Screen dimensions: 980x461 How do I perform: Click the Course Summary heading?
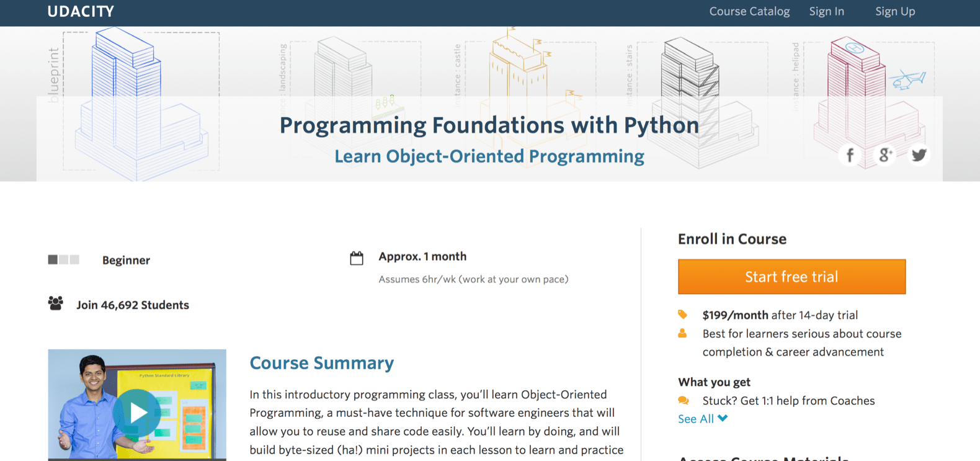click(322, 363)
